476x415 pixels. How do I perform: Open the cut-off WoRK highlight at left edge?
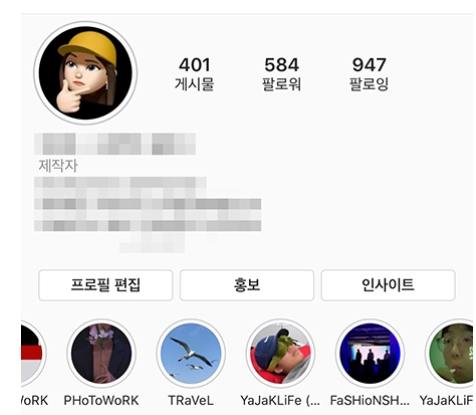(x=33, y=353)
